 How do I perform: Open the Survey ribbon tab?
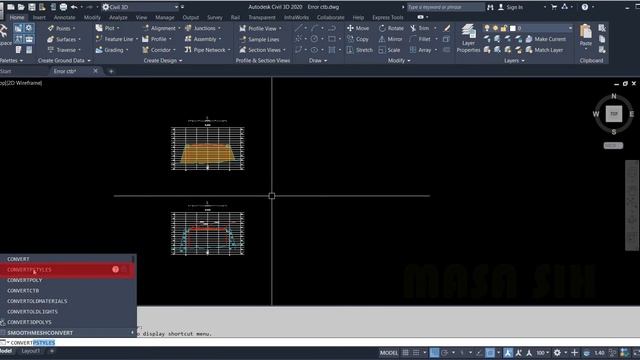coord(215,18)
